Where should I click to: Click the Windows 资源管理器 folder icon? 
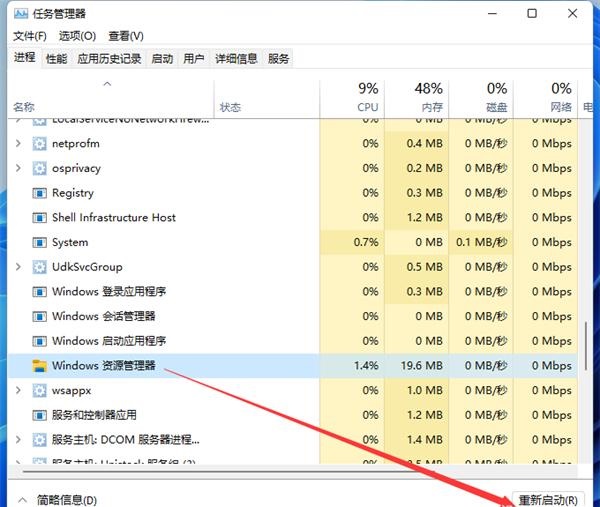[39, 366]
